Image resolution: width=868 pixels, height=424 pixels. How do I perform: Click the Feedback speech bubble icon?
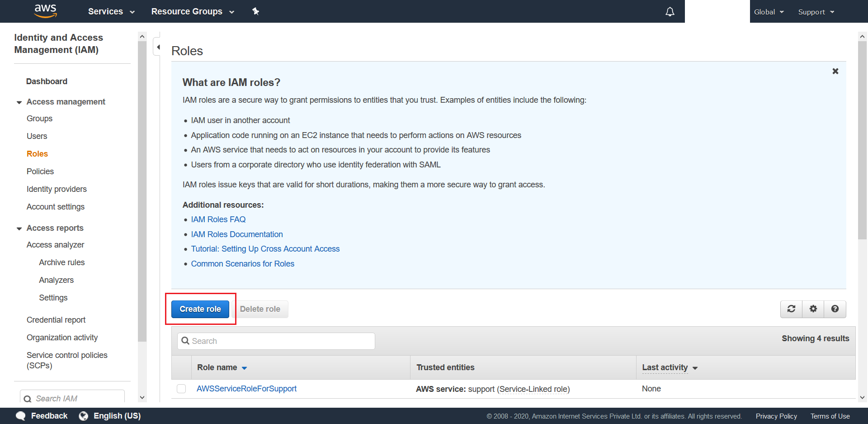21,416
